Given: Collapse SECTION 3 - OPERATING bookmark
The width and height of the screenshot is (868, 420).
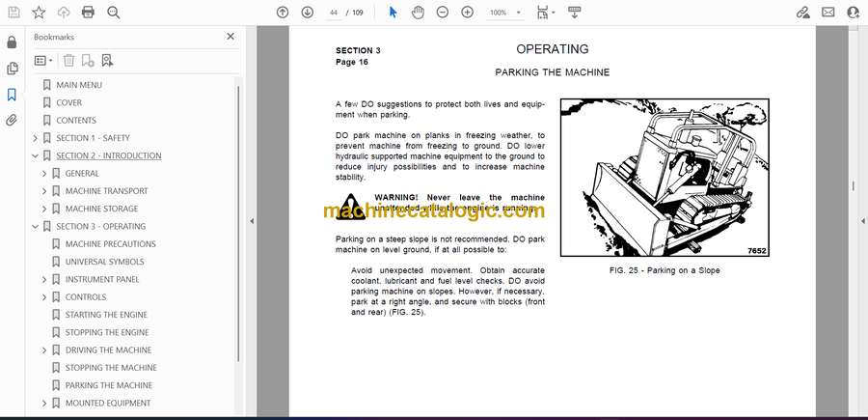Looking at the screenshot, I should pos(36,226).
